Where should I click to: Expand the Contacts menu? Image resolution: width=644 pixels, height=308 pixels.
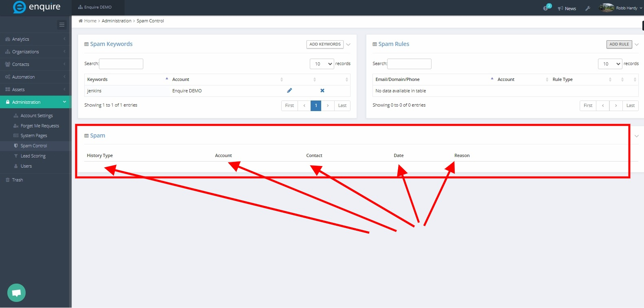(x=35, y=64)
